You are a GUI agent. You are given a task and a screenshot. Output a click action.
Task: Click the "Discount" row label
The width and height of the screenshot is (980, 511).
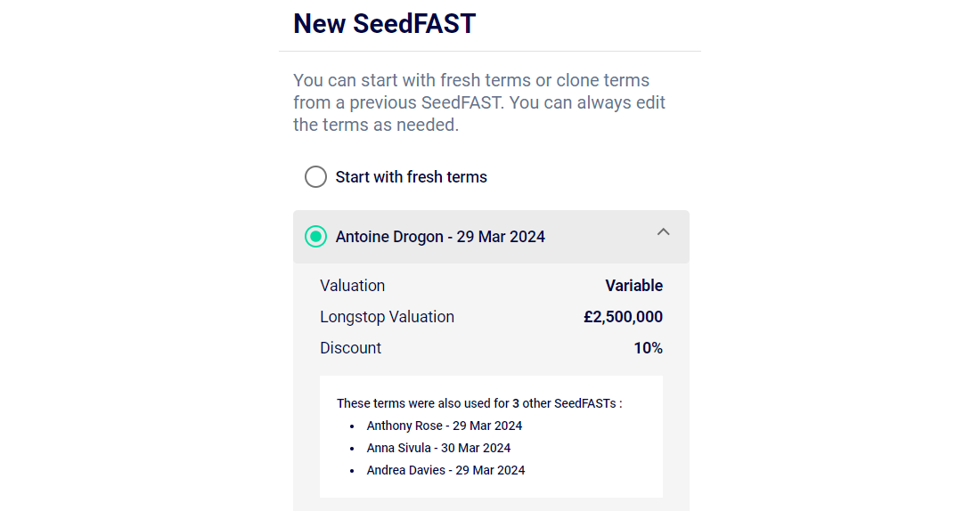click(351, 348)
